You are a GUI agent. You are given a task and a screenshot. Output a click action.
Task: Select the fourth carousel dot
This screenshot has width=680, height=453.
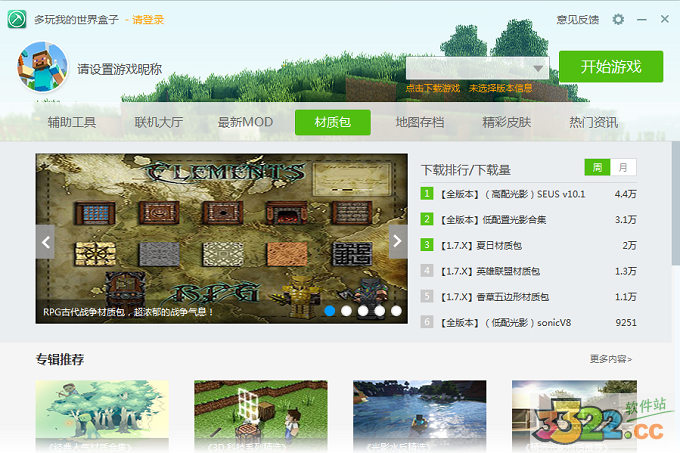(379, 311)
